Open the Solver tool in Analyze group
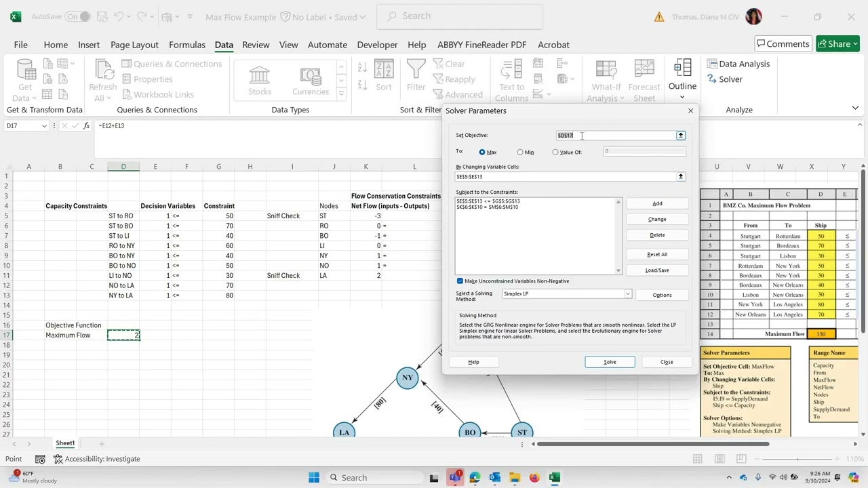 click(724, 79)
